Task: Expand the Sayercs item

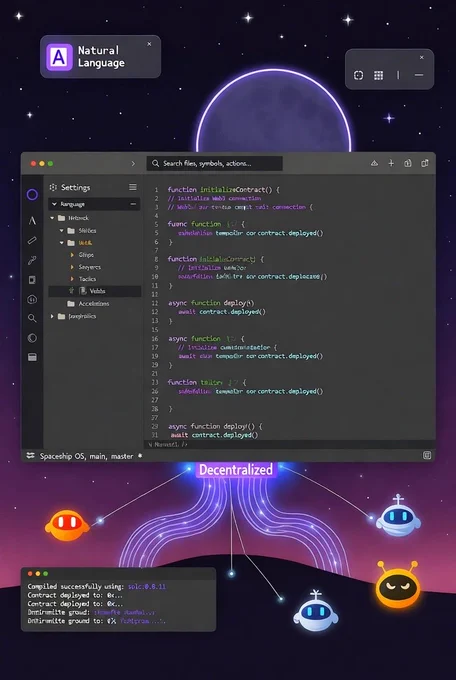Action: [x=72, y=267]
